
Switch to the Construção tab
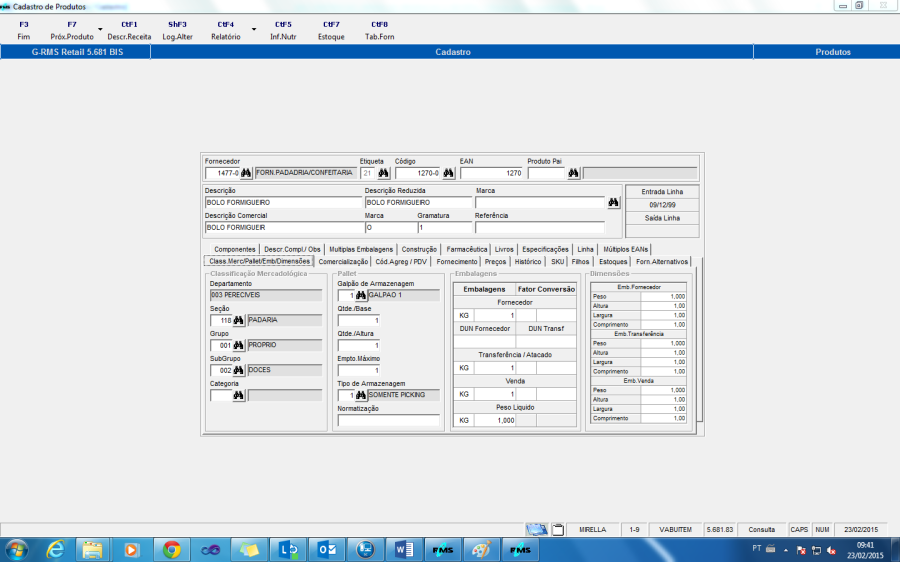[419, 249]
